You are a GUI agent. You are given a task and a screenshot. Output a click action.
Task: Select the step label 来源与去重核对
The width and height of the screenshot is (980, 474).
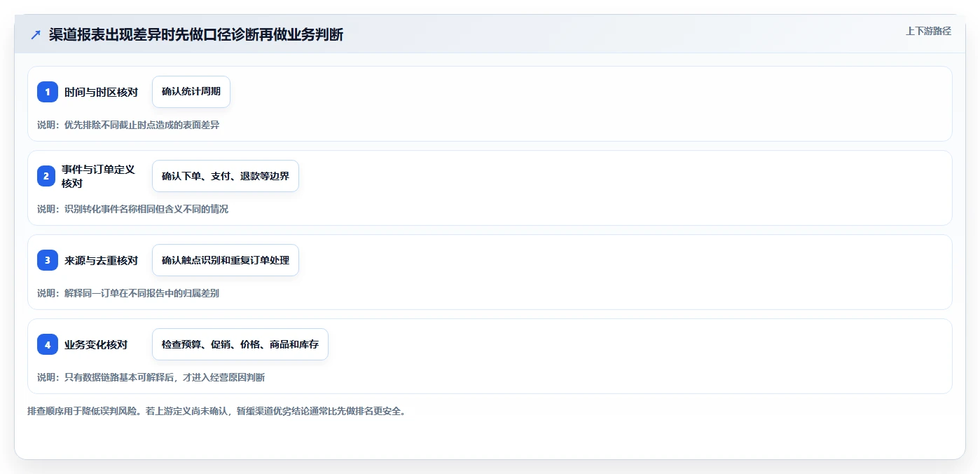pyautogui.click(x=101, y=260)
